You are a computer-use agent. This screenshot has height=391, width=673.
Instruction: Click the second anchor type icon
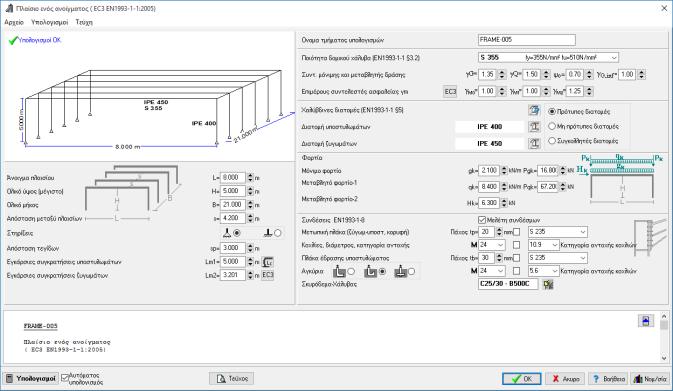pyautogui.click(x=370, y=271)
